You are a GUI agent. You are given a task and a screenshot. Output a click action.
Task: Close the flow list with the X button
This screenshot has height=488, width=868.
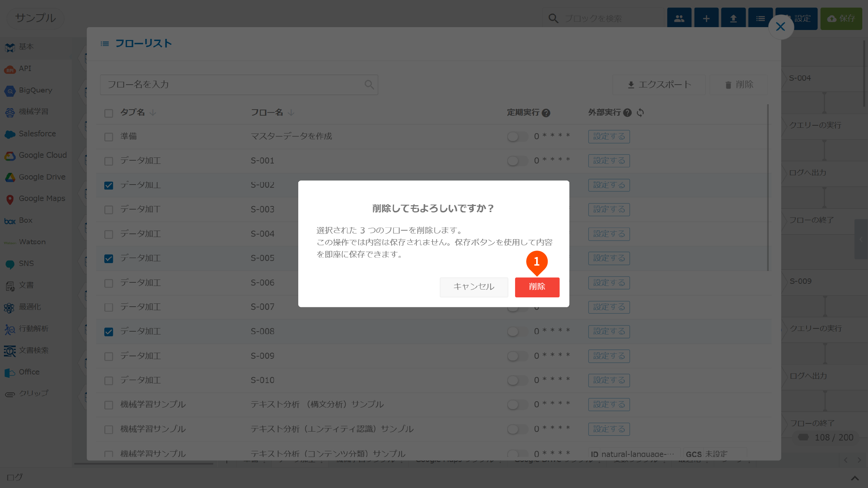[780, 26]
